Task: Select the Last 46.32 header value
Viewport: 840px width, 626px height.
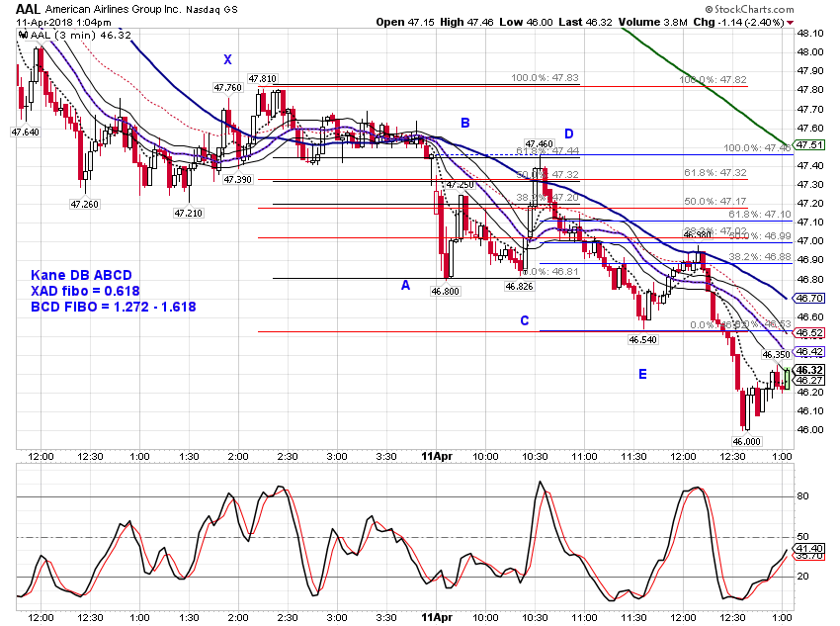Action: 585,22
